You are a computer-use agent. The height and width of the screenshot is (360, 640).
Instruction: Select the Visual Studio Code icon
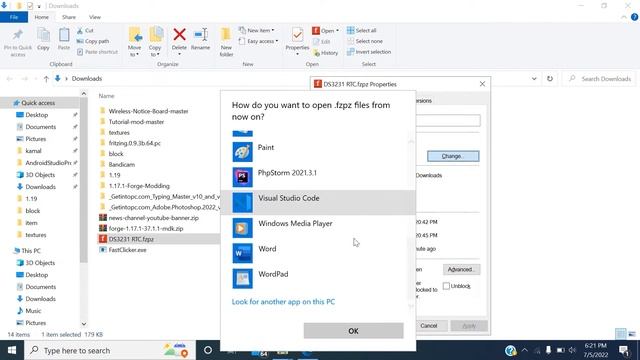(242, 203)
